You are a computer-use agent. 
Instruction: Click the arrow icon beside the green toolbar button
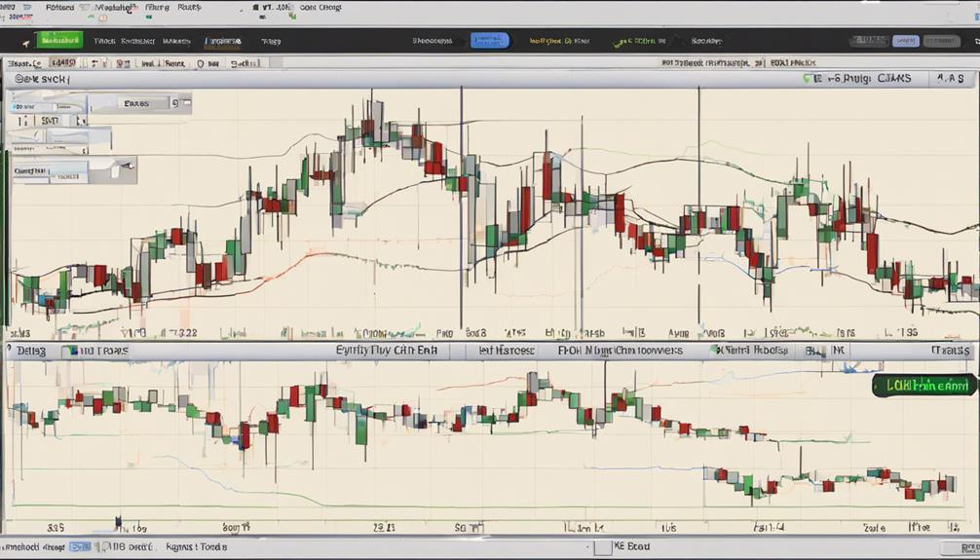25,43
